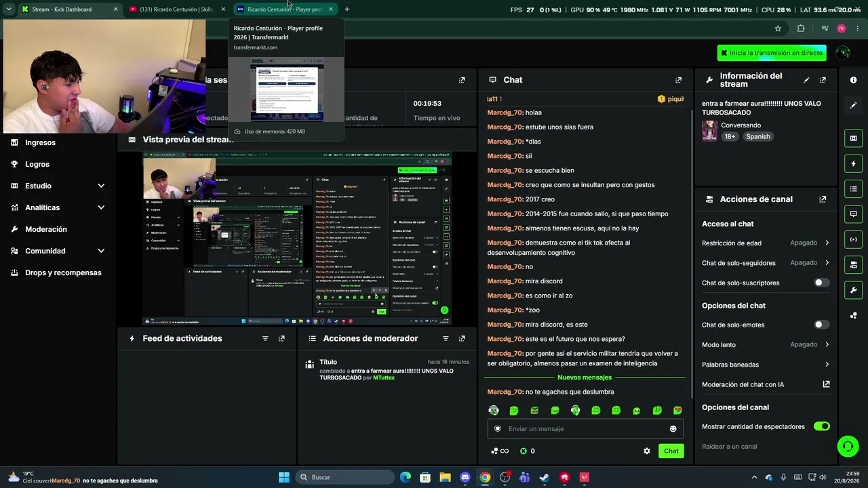Open the emoji picker in chat input

(673, 428)
